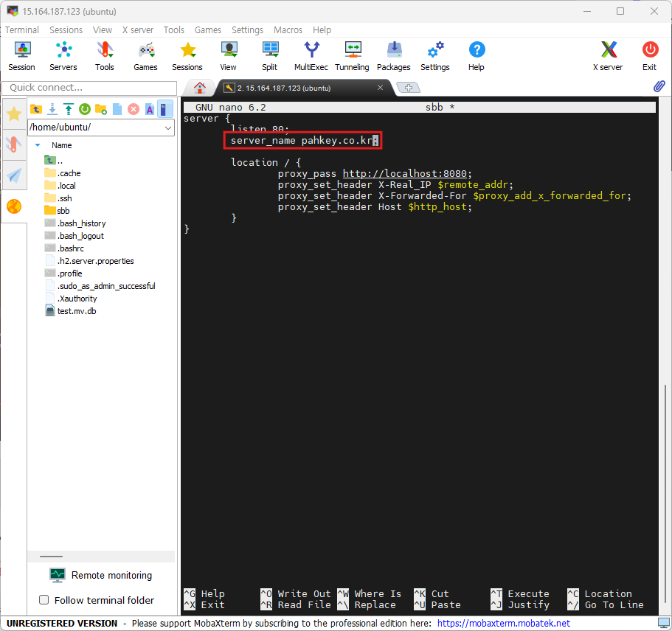
Task: Open the Macros menu
Action: pos(288,30)
